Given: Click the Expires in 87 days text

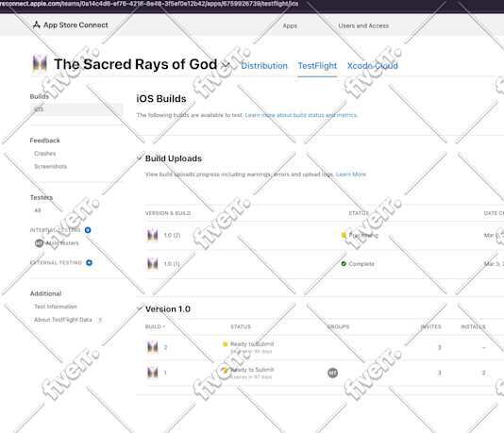Looking at the screenshot, I should 251,377.
